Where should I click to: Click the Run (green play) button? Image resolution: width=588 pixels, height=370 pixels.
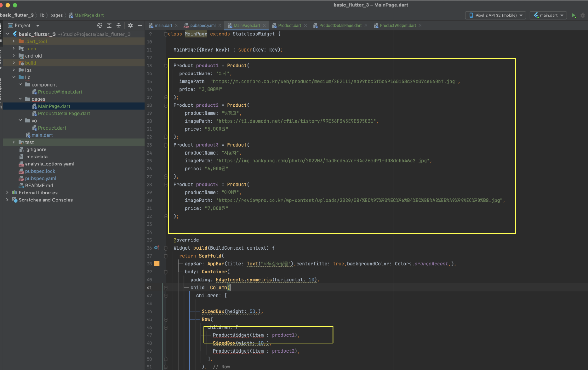pos(573,15)
